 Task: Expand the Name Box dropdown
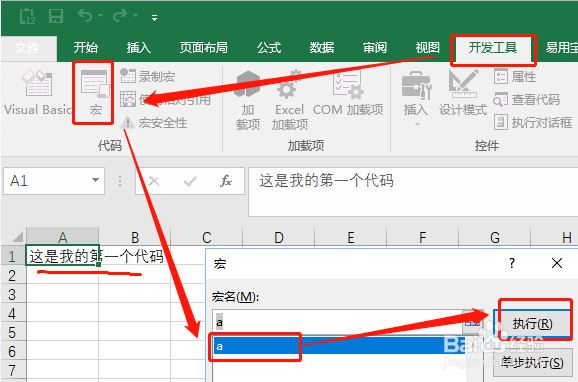[95, 180]
